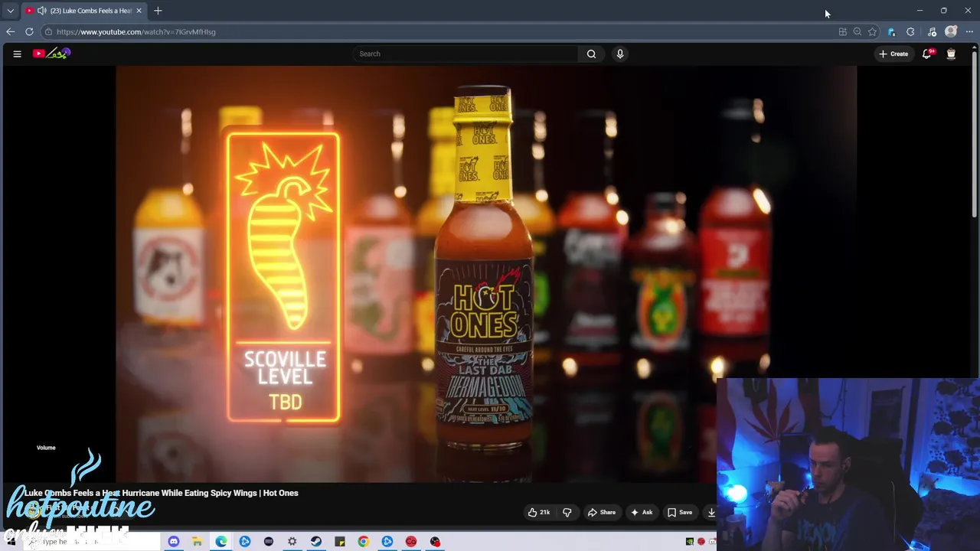Select the Luke Combs video tab

tap(84, 11)
